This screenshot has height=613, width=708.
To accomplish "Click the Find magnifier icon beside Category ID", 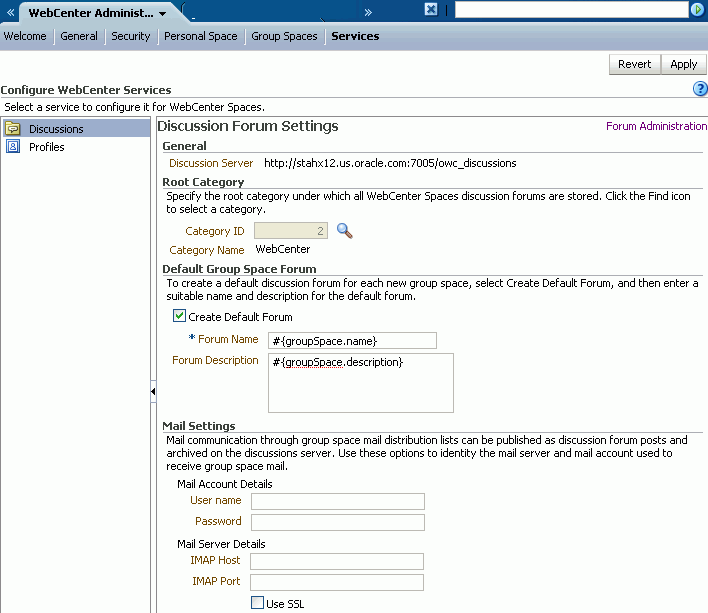I will click(x=345, y=231).
